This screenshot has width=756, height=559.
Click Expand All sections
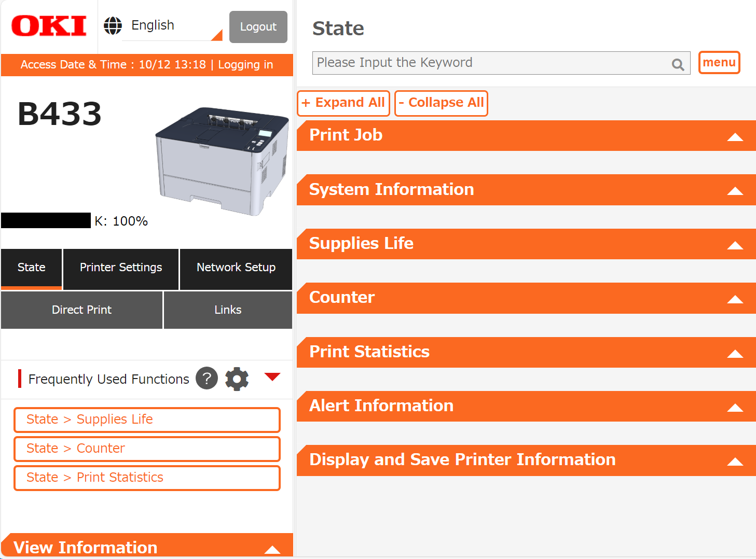343,103
